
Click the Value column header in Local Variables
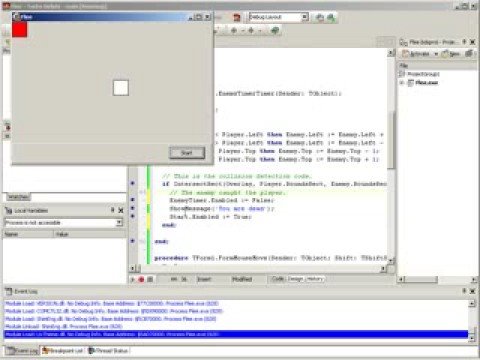pyautogui.click(x=89, y=234)
